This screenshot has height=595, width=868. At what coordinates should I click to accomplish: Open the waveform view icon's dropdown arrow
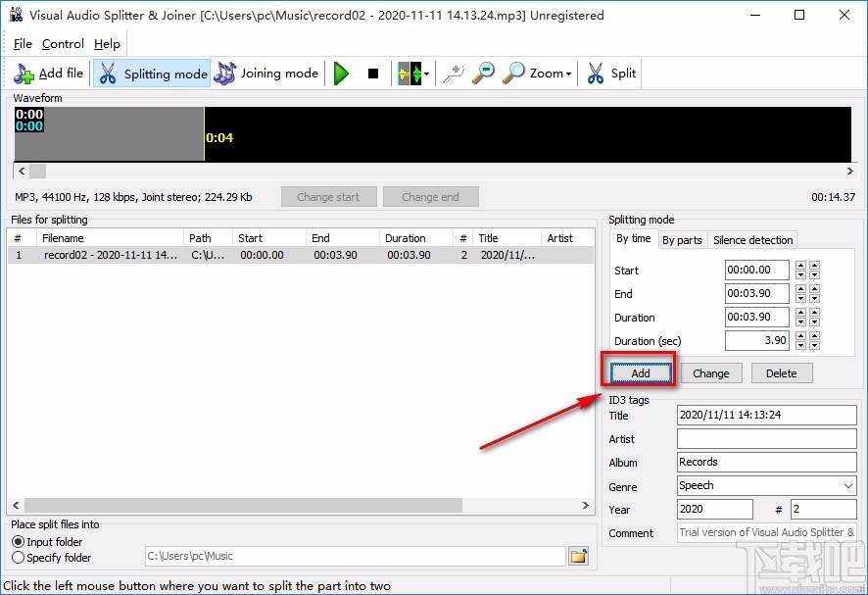tap(426, 74)
